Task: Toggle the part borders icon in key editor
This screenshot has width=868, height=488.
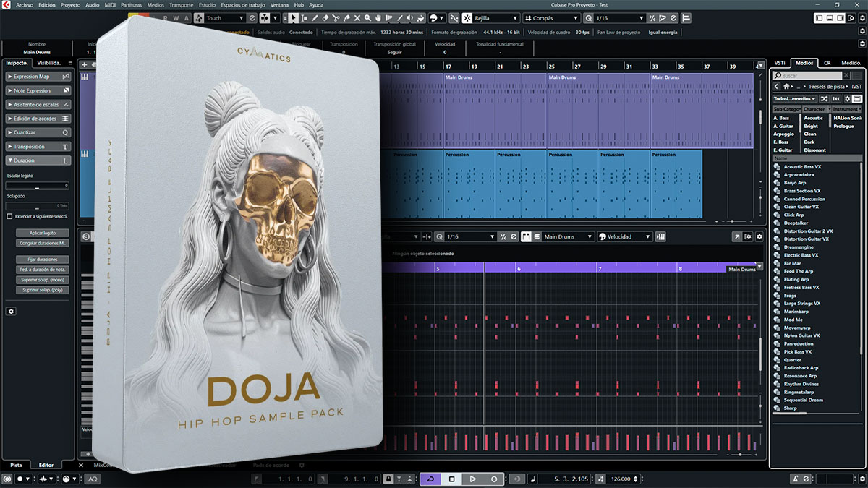Action: pyautogui.click(x=526, y=236)
